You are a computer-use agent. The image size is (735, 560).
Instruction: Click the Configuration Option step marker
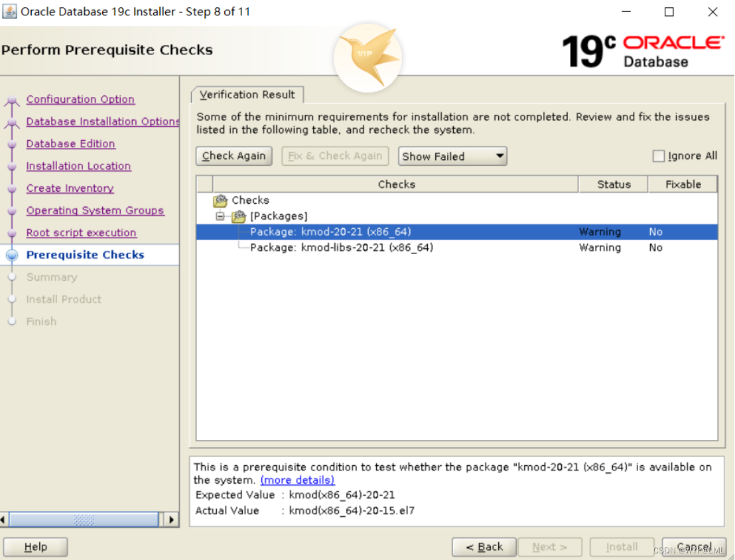[x=12, y=100]
